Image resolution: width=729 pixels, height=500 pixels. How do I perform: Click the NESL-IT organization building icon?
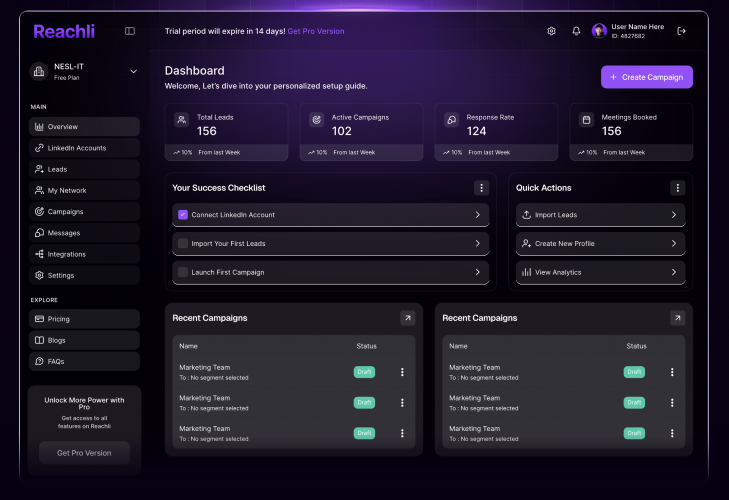click(39, 72)
